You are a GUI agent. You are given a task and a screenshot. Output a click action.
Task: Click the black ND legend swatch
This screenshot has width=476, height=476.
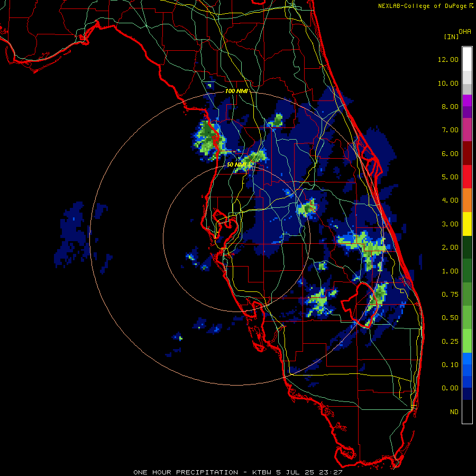coord(467,411)
